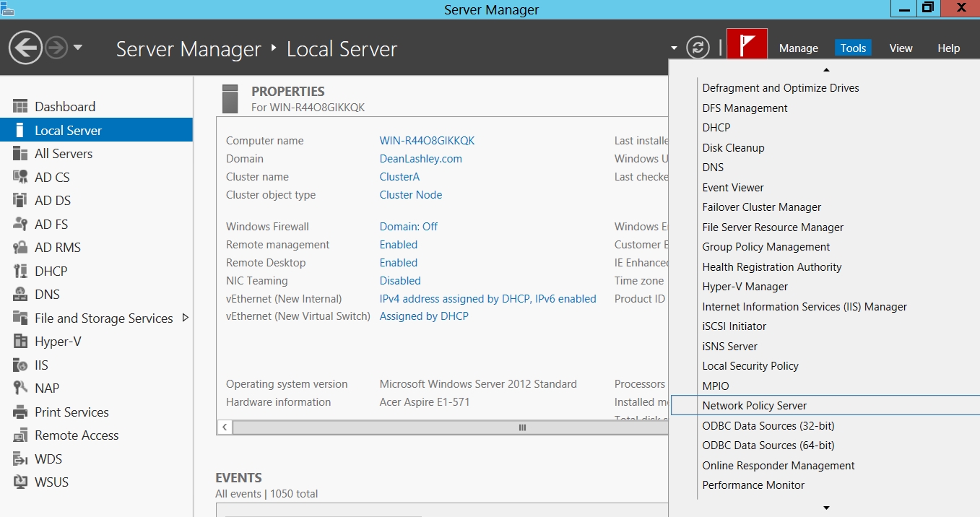The width and height of the screenshot is (980, 517).
Task: Open the navigation history dropdown arrow
Action: click(78, 48)
